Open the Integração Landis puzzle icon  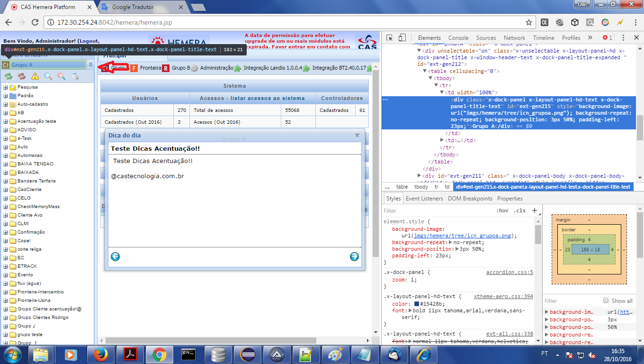[x=238, y=68]
